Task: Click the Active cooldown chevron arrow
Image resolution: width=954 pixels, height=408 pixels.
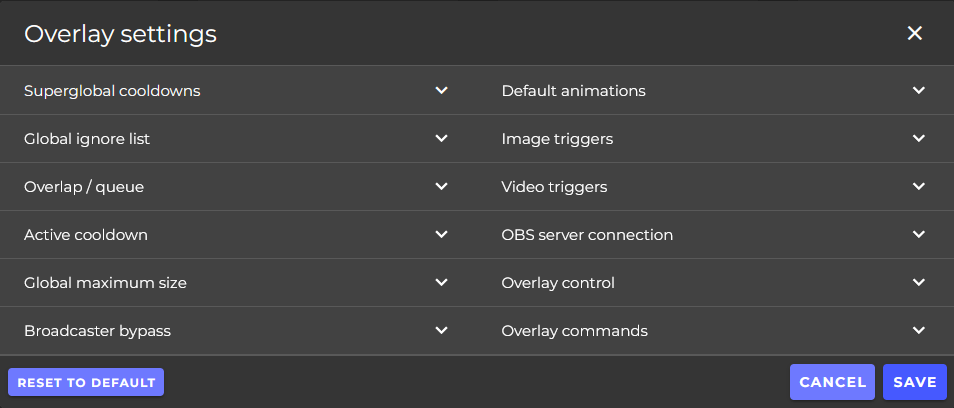Action: click(x=442, y=235)
